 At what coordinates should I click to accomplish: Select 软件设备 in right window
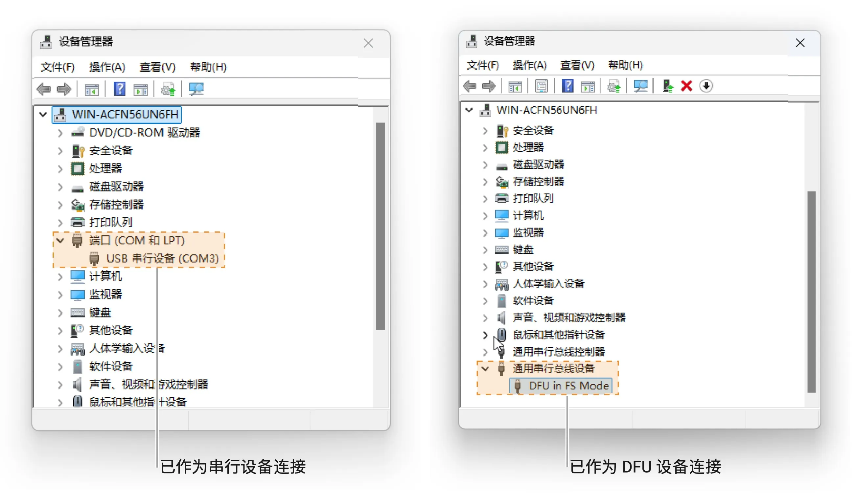[533, 301]
